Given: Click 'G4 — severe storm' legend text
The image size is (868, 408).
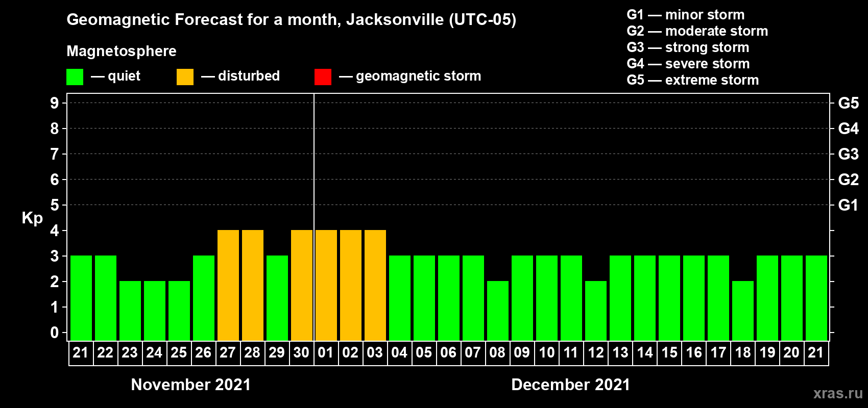Looking at the screenshot, I should pyautogui.click(x=688, y=64).
